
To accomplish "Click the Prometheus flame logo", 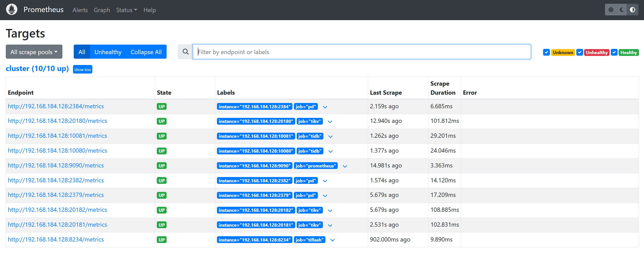I will pyautogui.click(x=12, y=10).
